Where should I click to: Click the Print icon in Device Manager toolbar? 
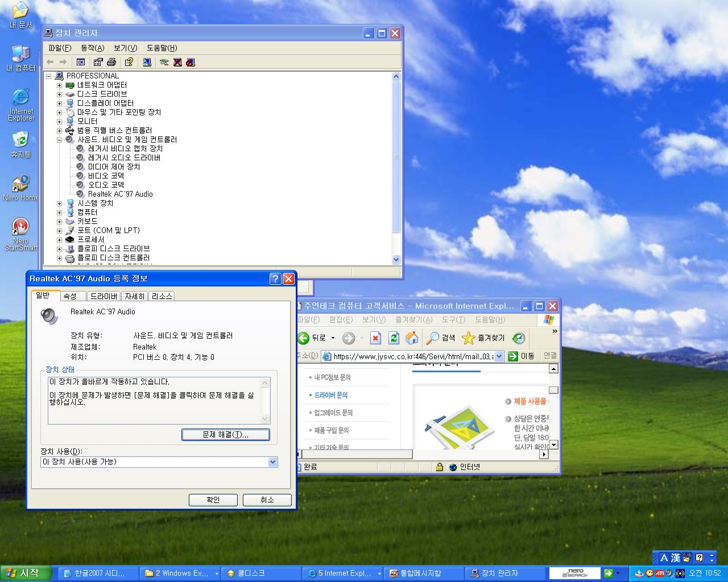(x=111, y=62)
